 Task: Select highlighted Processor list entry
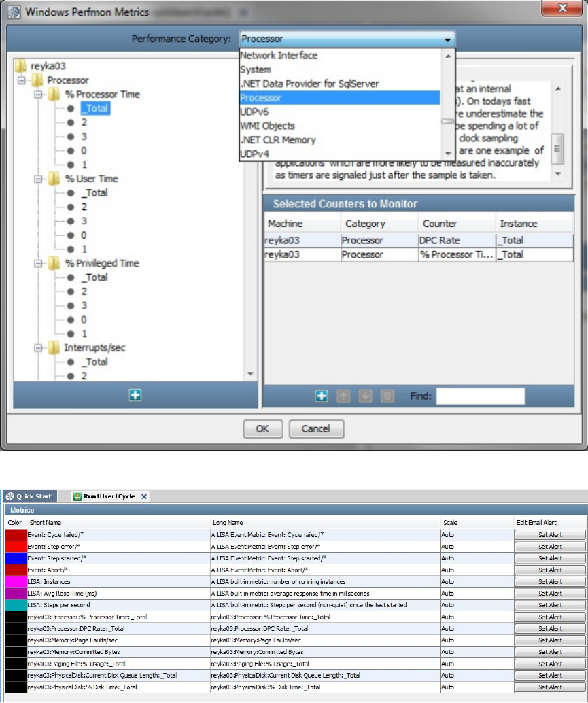[340, 98]
